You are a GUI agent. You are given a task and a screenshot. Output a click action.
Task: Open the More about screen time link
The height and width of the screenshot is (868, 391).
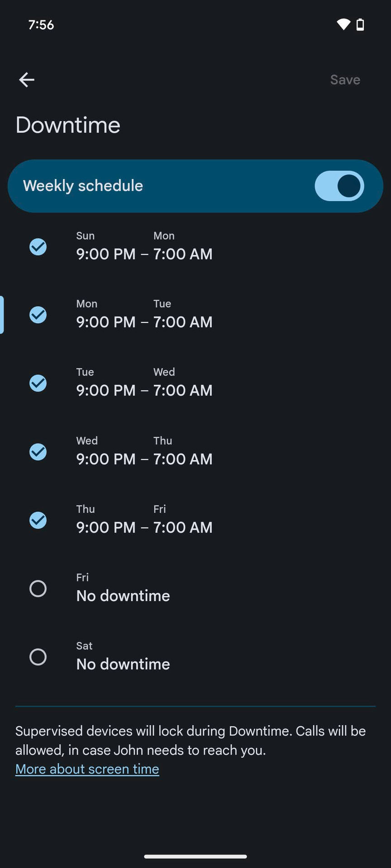[x=87, y=769]
